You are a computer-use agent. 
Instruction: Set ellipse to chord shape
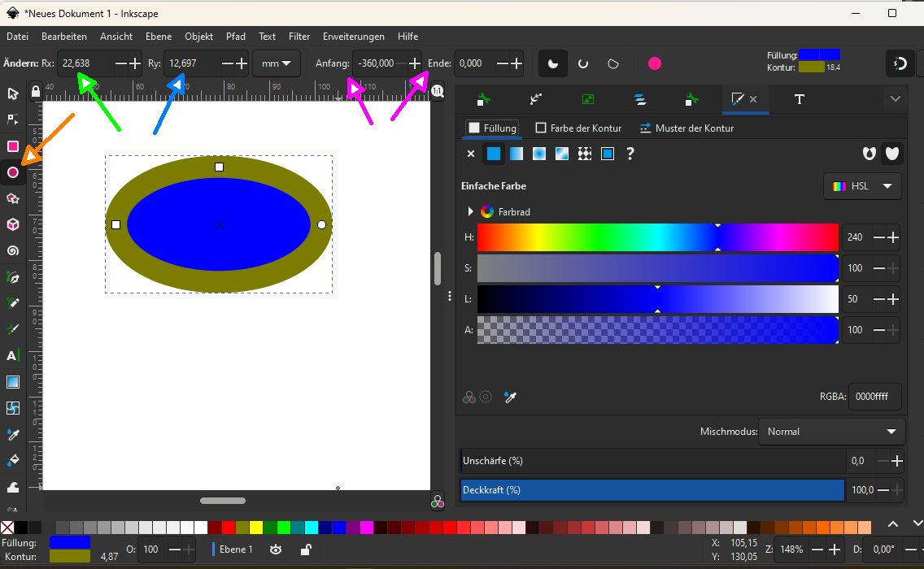point(613,63)
